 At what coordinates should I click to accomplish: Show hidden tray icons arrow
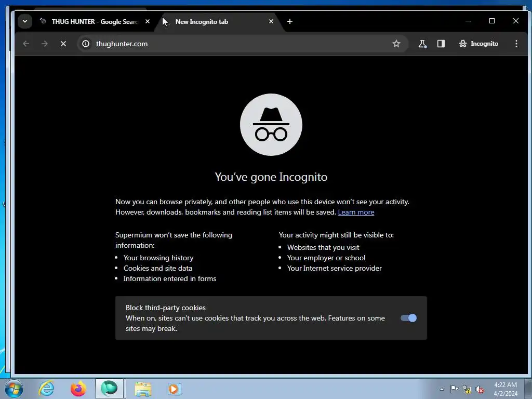pyautogui.click(x=442, y=389)
